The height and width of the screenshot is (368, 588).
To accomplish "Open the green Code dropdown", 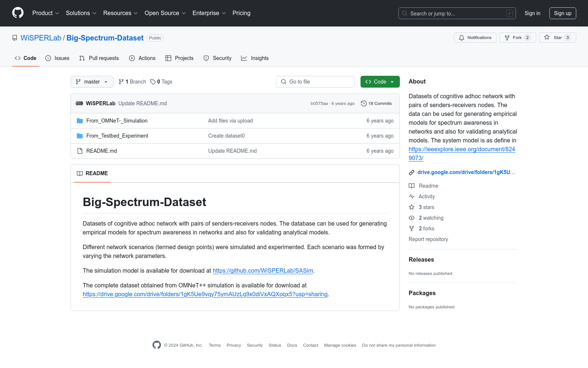I will coord(380,82).
